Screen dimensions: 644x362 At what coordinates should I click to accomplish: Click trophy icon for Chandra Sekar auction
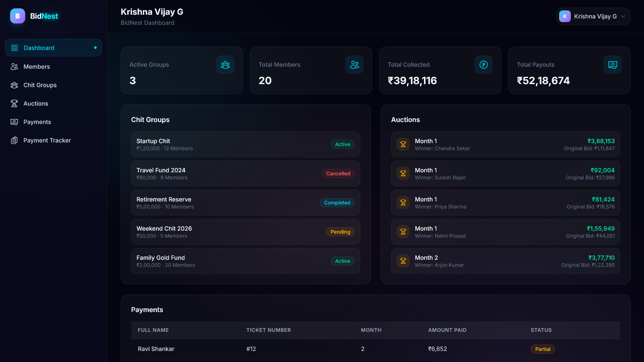coord(403,144)
